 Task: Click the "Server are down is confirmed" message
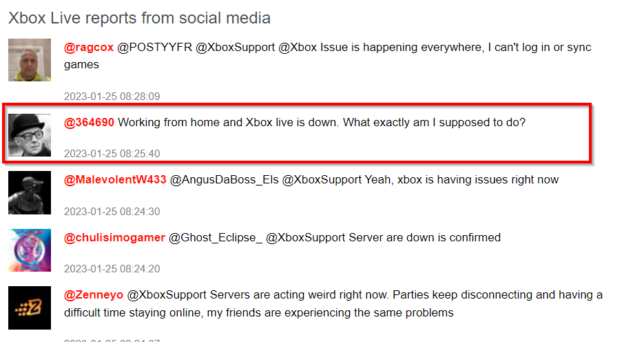(425, 237)
